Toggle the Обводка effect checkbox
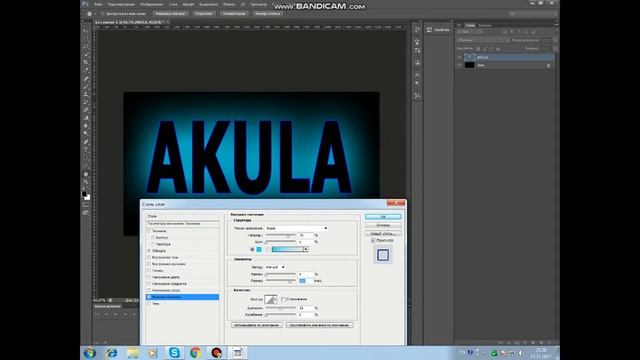The image size is (640, 360). tap(149, 251)
